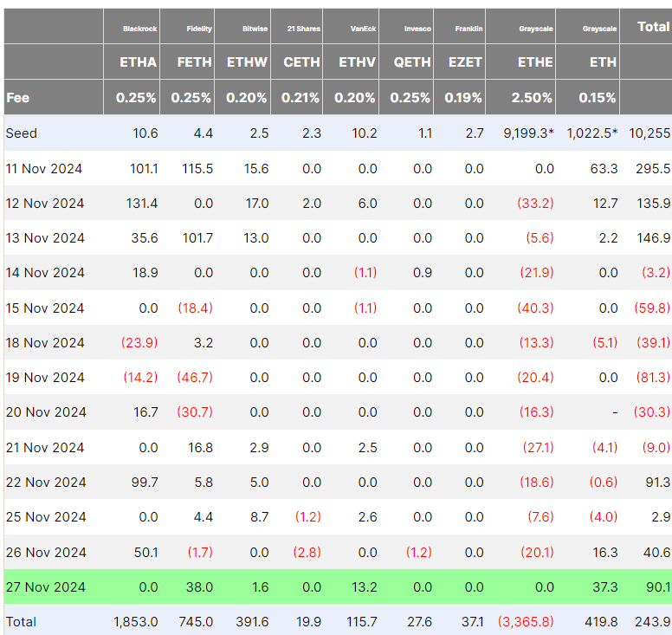Select the 25 Nov 2024 row label
The width and height of the screenshot is (672, 635).
pos(46,517)
